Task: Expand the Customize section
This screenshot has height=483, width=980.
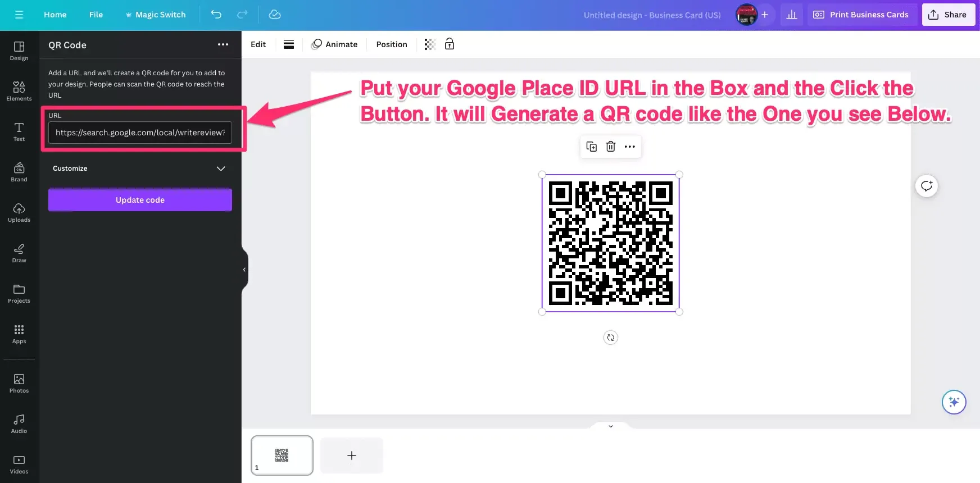Action: point(221,168)
